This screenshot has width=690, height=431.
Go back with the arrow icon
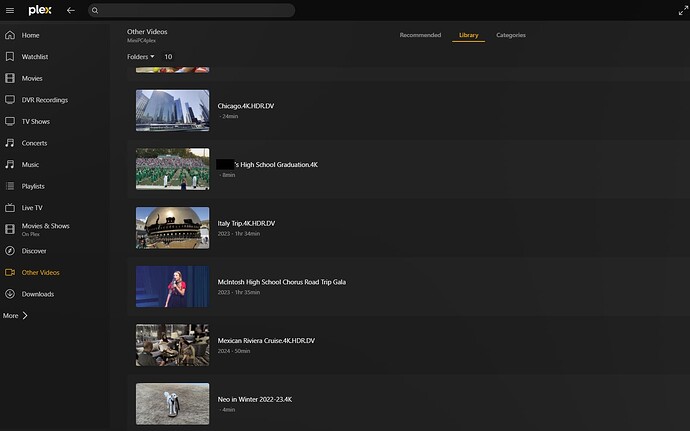point(70,10)
